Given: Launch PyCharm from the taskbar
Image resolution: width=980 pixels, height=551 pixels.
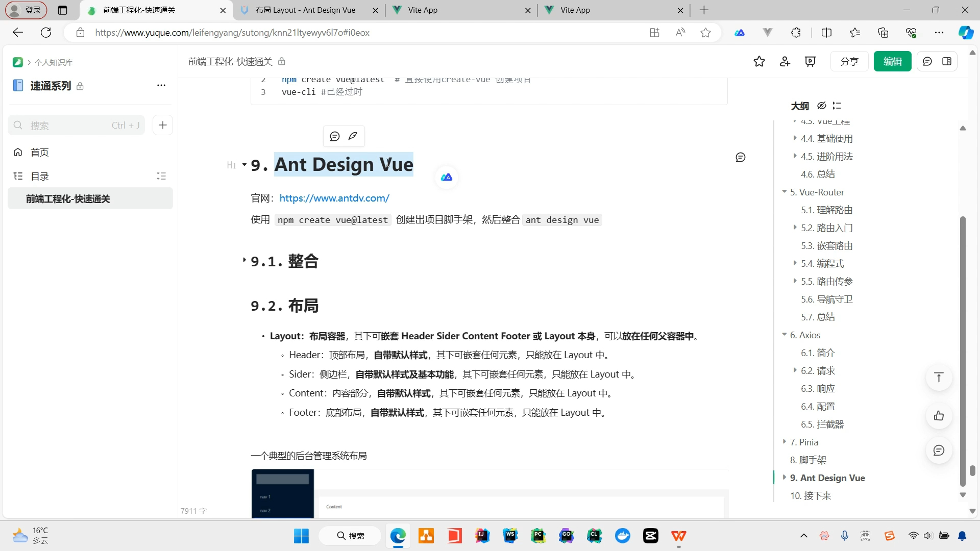Looking at the screenshot, I should tap(538, 536).
